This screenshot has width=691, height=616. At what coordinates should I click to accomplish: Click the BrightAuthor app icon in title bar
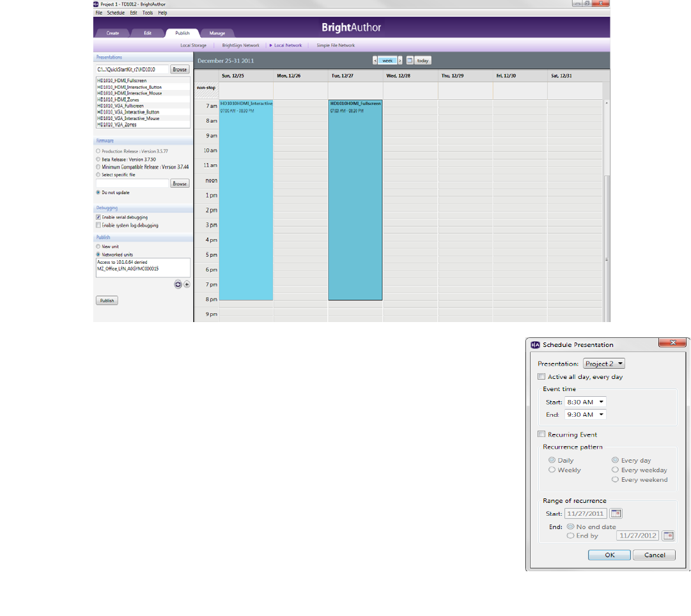click(96, 4)
